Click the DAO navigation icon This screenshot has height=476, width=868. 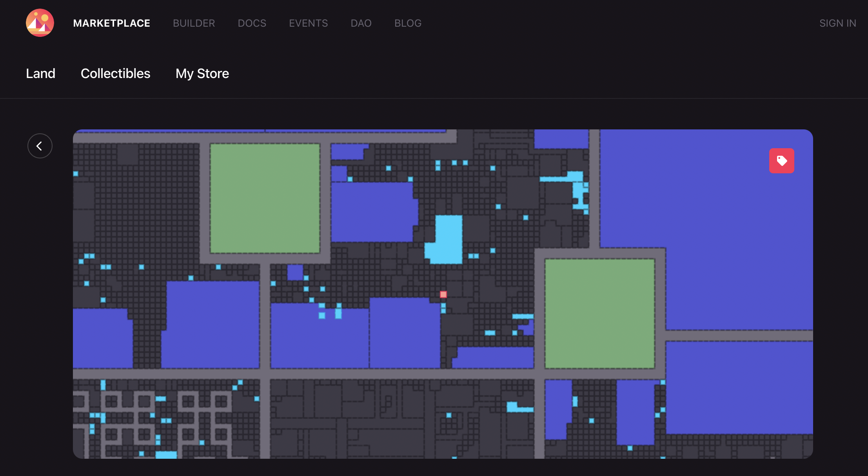click(360, 23)
